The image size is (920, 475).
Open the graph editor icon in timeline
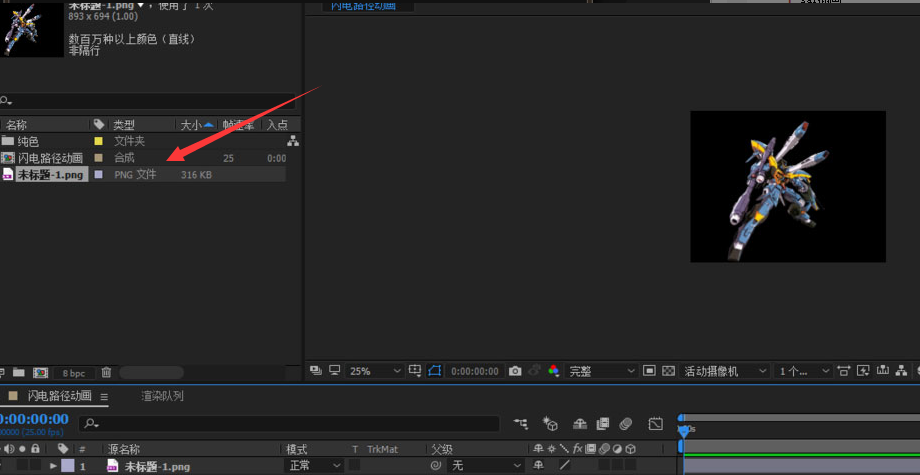tap(656, 424)
